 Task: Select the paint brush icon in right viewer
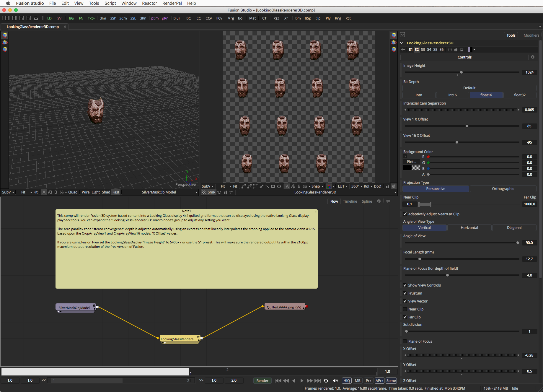pos(261,186)
